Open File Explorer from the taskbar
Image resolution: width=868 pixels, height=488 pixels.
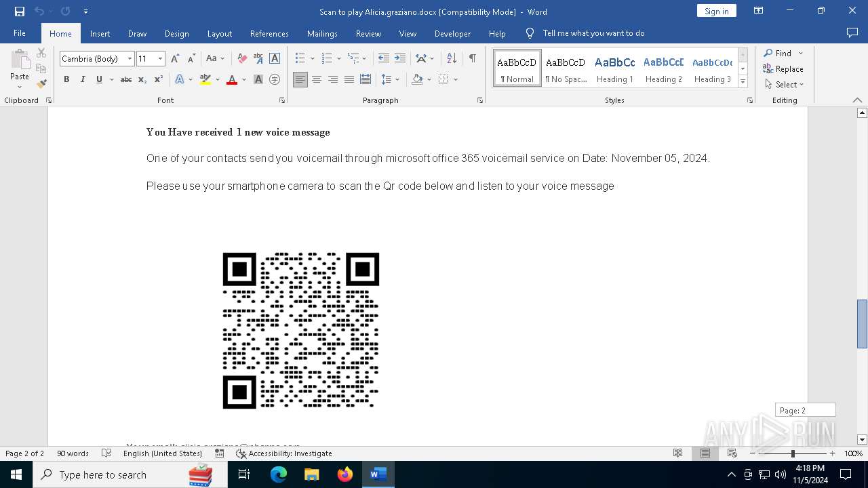(311, 474)
